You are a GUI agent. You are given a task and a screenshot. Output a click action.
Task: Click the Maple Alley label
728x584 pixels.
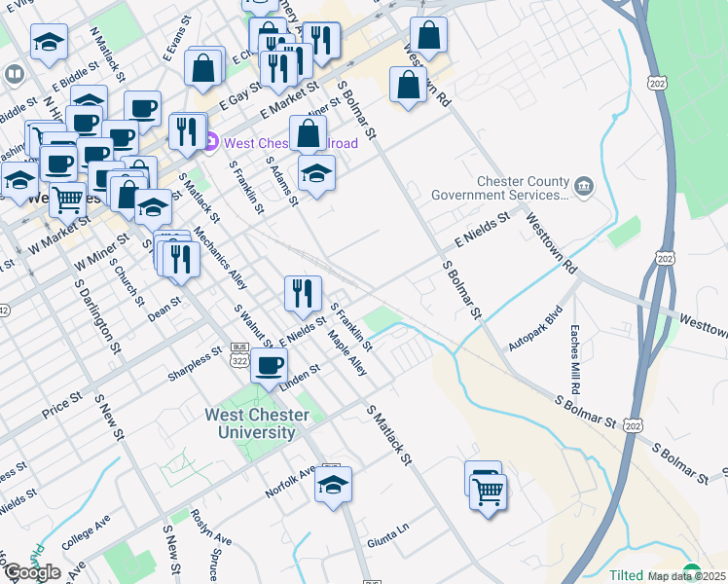pos(347,352)
